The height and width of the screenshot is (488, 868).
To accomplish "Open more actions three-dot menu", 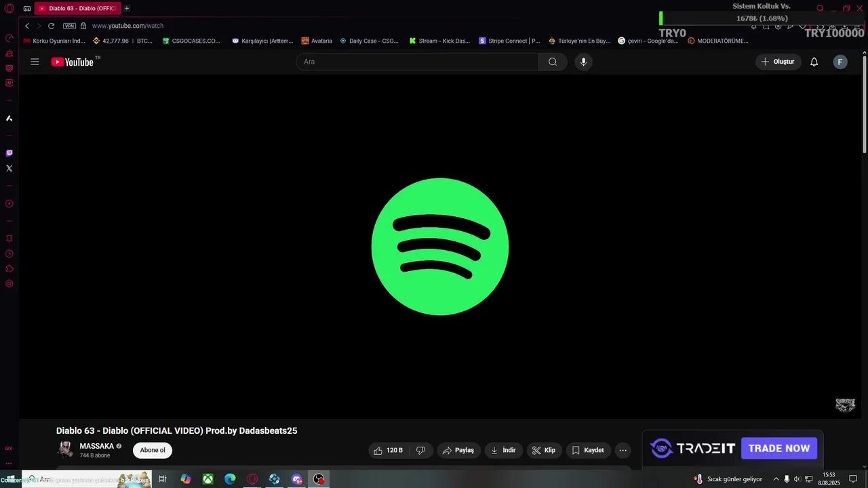I will 623,450.
